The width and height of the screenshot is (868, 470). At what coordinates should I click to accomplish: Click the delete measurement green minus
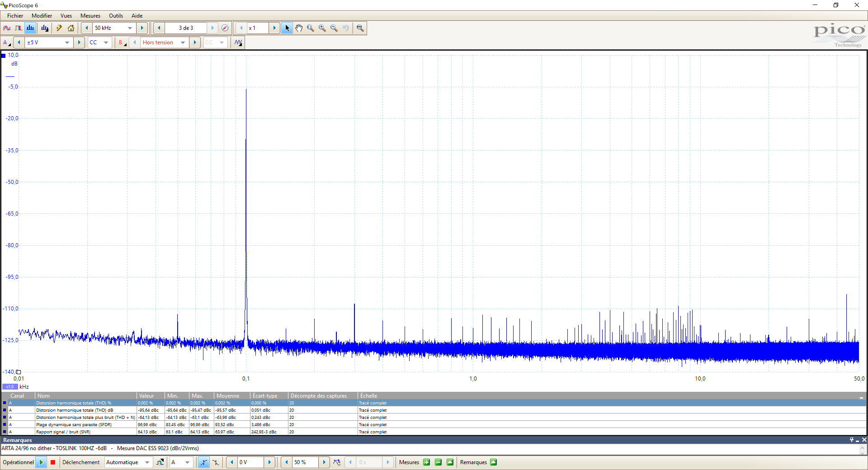tap(438, 462)
